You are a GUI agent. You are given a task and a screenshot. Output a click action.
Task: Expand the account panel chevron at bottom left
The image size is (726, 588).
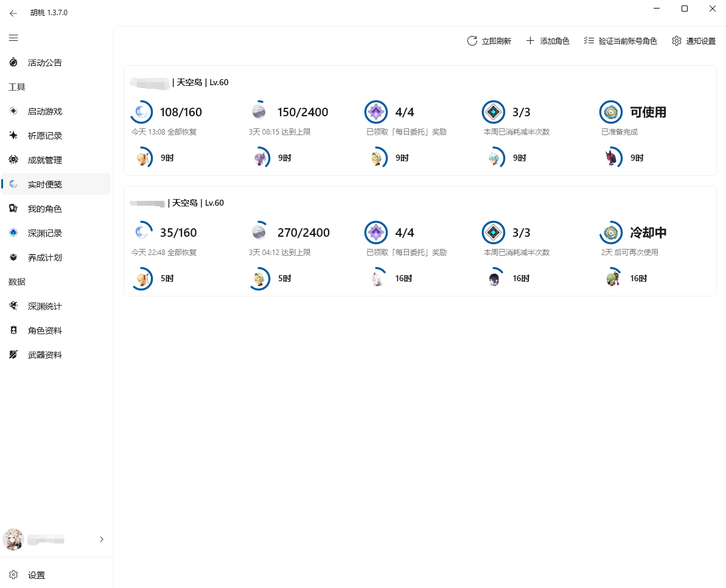[x=101, y=539]
